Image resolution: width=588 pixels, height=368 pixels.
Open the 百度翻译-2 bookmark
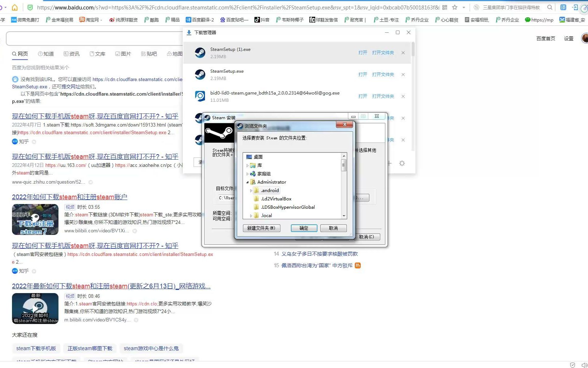coord(200,20)
